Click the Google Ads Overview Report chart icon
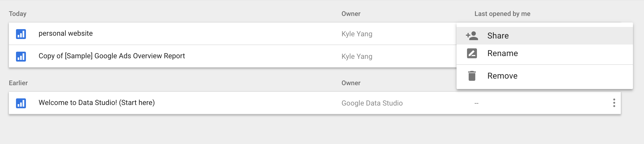 tap(21, 57)
